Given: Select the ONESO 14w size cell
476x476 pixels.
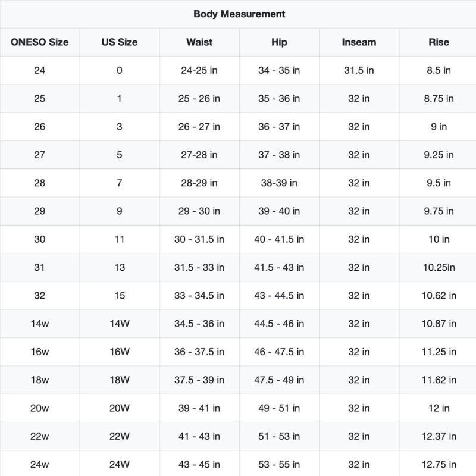Looking at the screenshot, I should [39, 324].
